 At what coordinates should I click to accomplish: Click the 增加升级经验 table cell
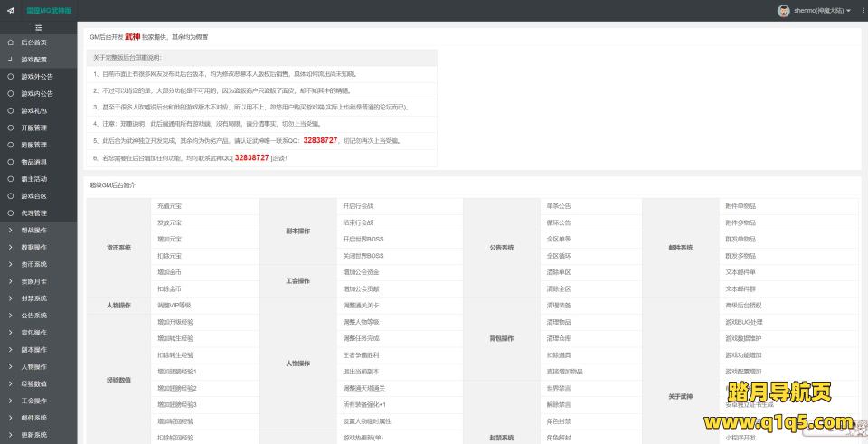click(x=205, y=322)
